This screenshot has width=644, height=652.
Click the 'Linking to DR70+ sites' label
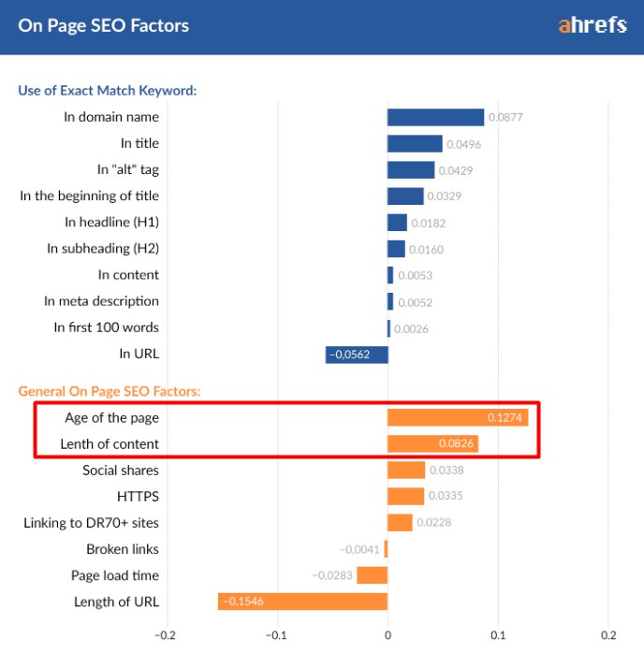[x=91, y=523]
